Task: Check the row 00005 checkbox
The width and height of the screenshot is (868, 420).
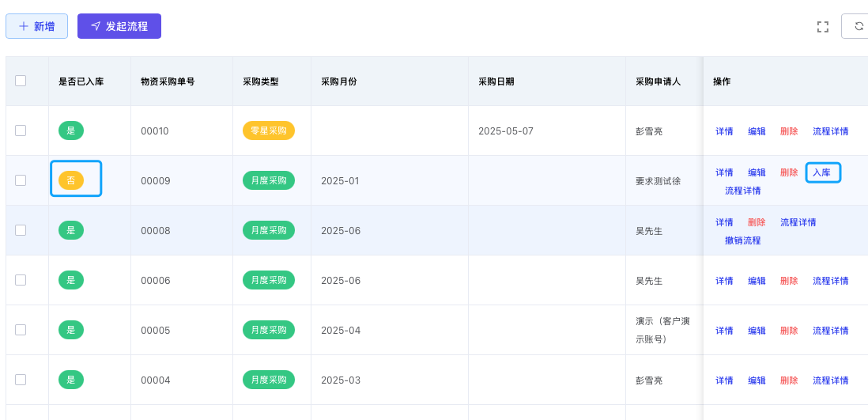Action: tap(21, 331)
